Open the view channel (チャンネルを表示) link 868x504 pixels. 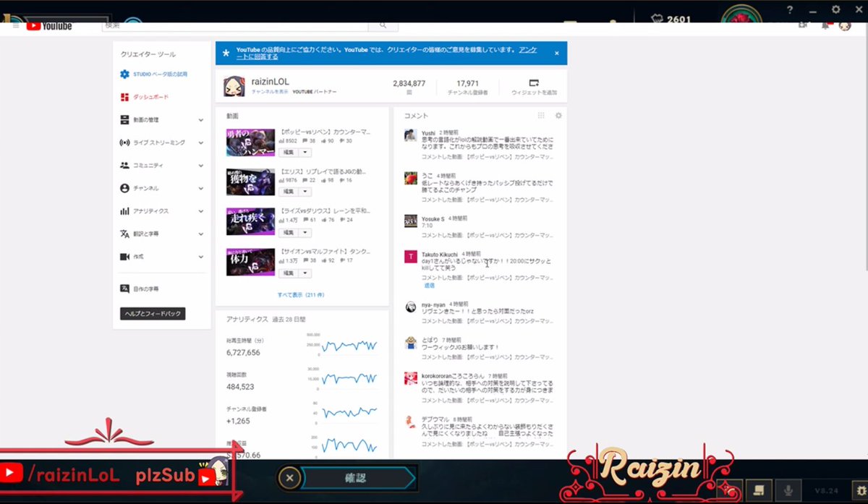pyautogui.click(x=270, y=93)
